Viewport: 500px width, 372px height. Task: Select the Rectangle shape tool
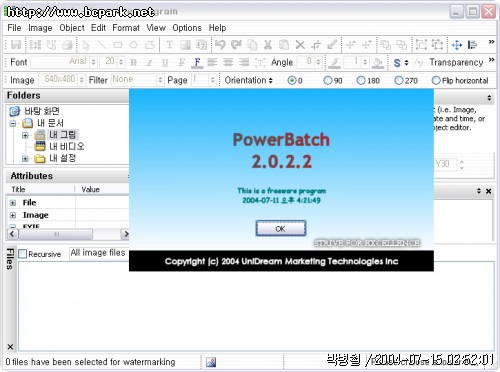coord(118,45)
